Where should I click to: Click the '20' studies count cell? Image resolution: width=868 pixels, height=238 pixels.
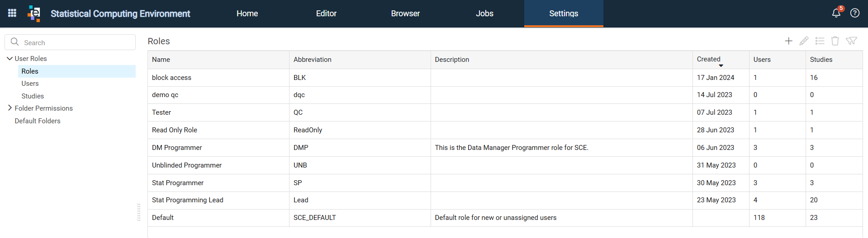(834, 200)
